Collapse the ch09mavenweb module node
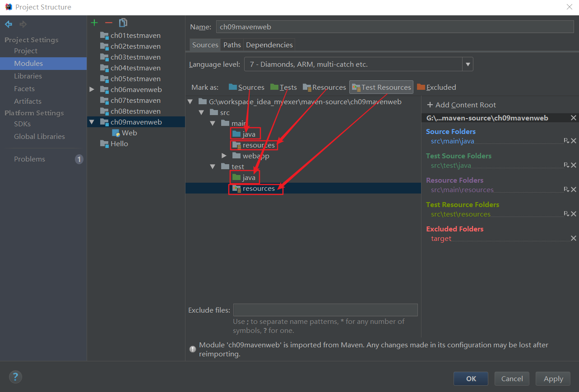This screenshot has height=392, width=579. (x=92, y=122)
